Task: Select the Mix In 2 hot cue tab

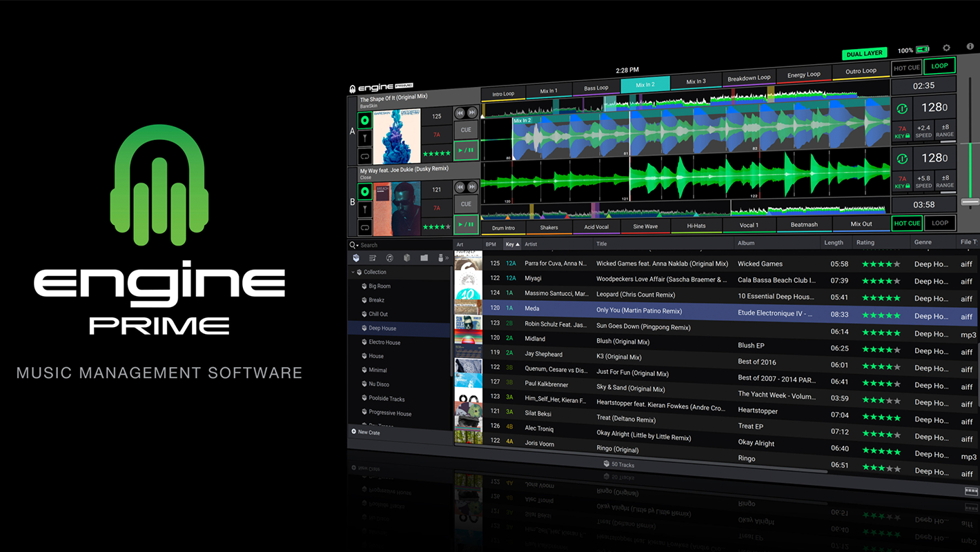Action: coord(645,85)
